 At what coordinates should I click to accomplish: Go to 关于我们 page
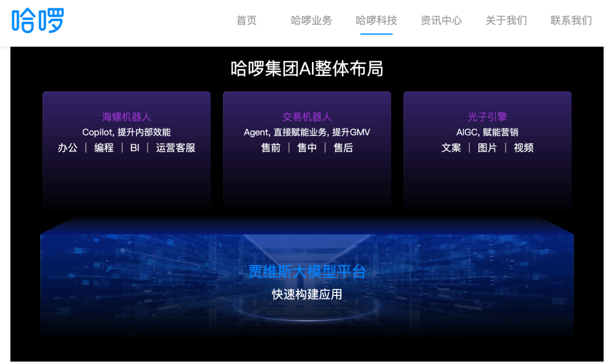[x=506, y=20]
